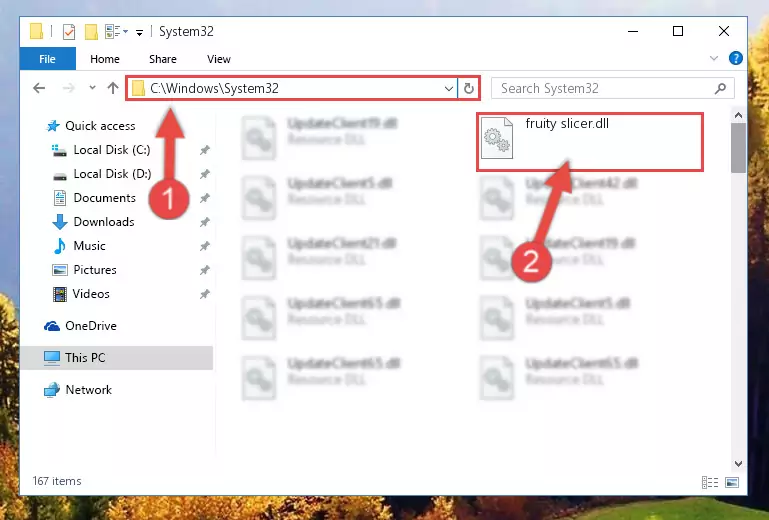Click the pin icon next to Videos

pyautogui.click(x=205, y=294)
